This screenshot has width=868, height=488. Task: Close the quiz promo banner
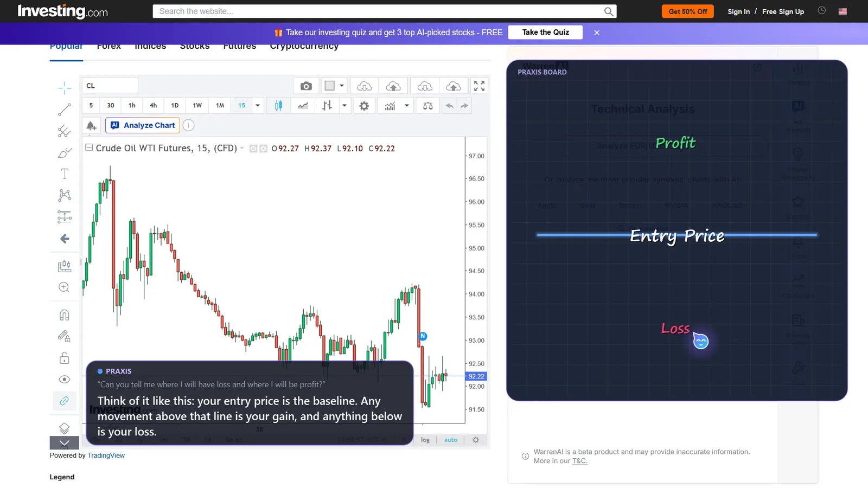[597, 33]
